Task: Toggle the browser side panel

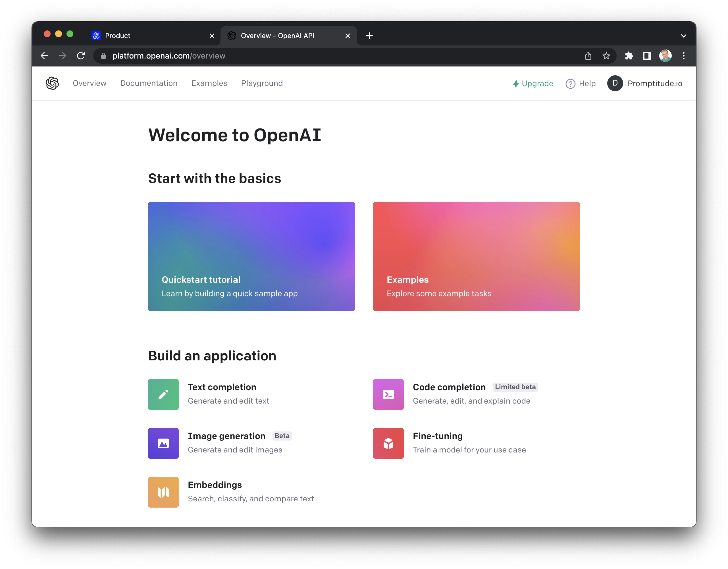Action: [x=647, y=56]
